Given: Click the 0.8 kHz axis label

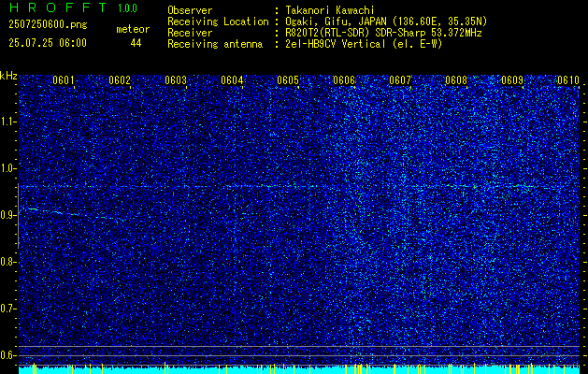Looking at the screenshot, I should pyautogui.click(x=8, y=262).
